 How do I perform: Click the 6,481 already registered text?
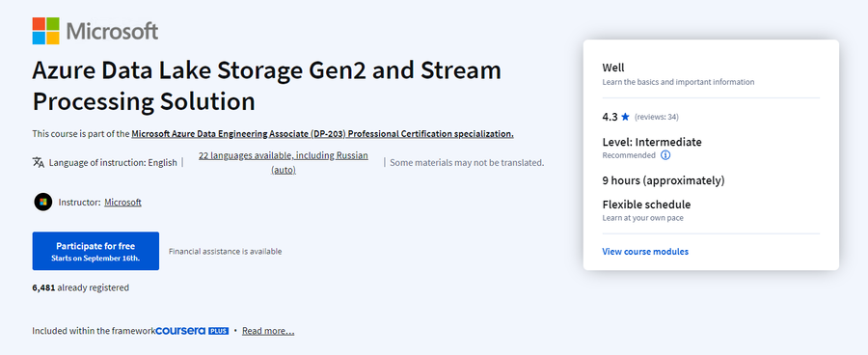(81, 287)
